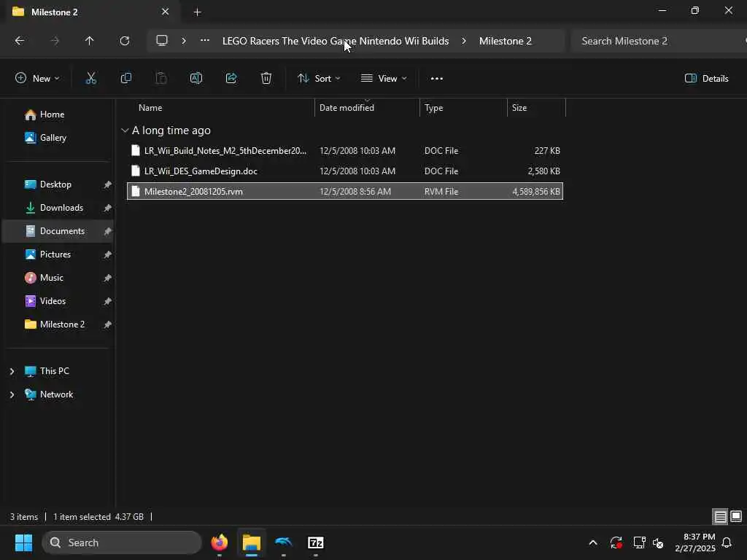Open the collapsed breadcrumb ellipsis
The width and height of the screenshot is (747, 560).
[205, 41]
